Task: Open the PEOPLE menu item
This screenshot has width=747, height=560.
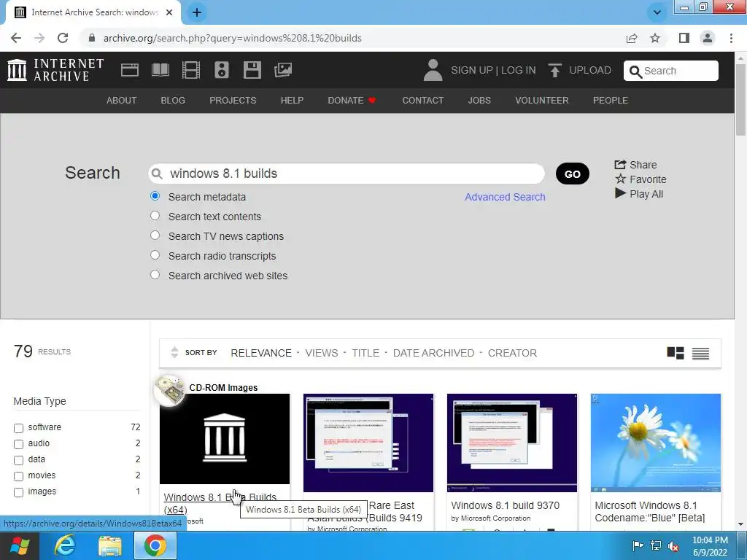Action: click(611, 101)
